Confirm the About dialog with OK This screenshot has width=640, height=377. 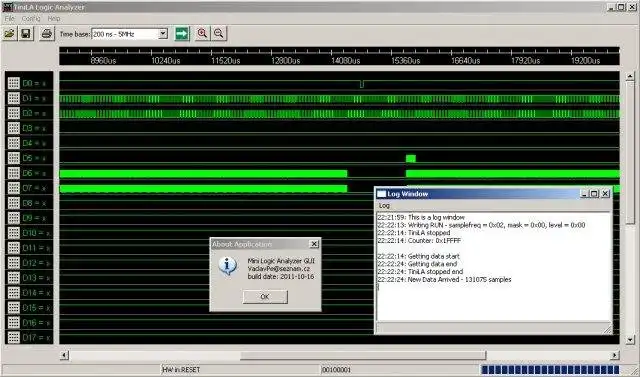tap(265, 297)
